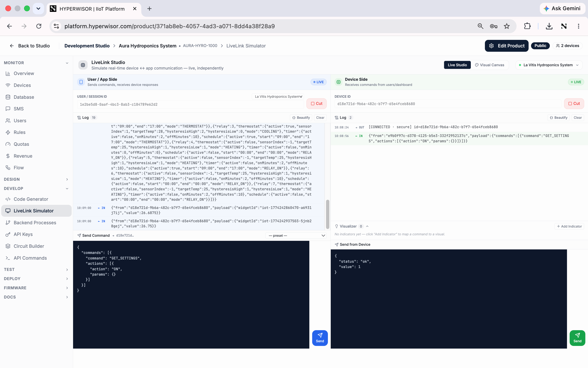The height and width of the screenshot is (368, 588).
Task: Go to the Database section
Action: pyautogui.click(x=23, y=97)
